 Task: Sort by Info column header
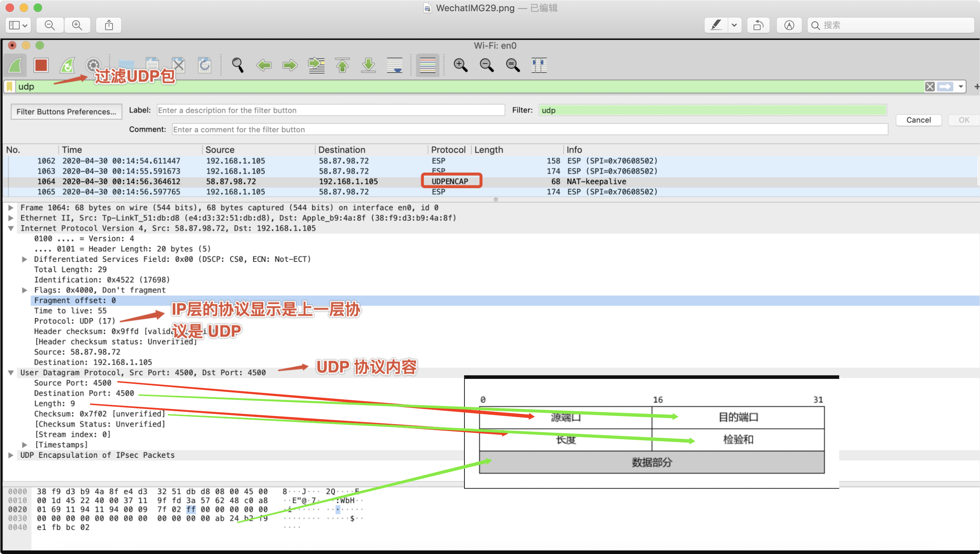coord(771,150)
